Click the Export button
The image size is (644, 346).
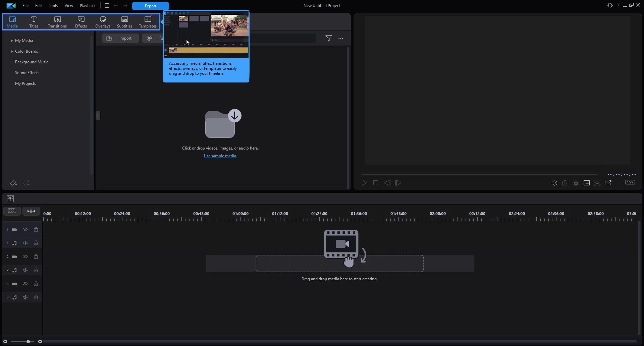[x=150, y=6]
